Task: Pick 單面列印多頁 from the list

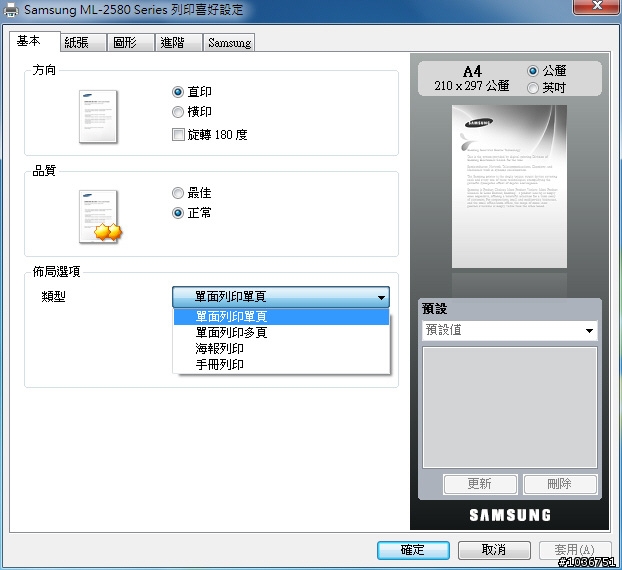Action: (281, 332)
